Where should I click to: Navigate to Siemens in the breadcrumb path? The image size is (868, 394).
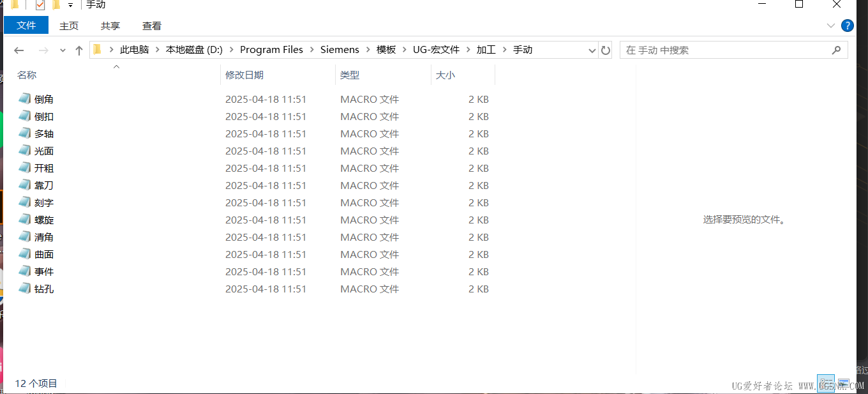340,49
